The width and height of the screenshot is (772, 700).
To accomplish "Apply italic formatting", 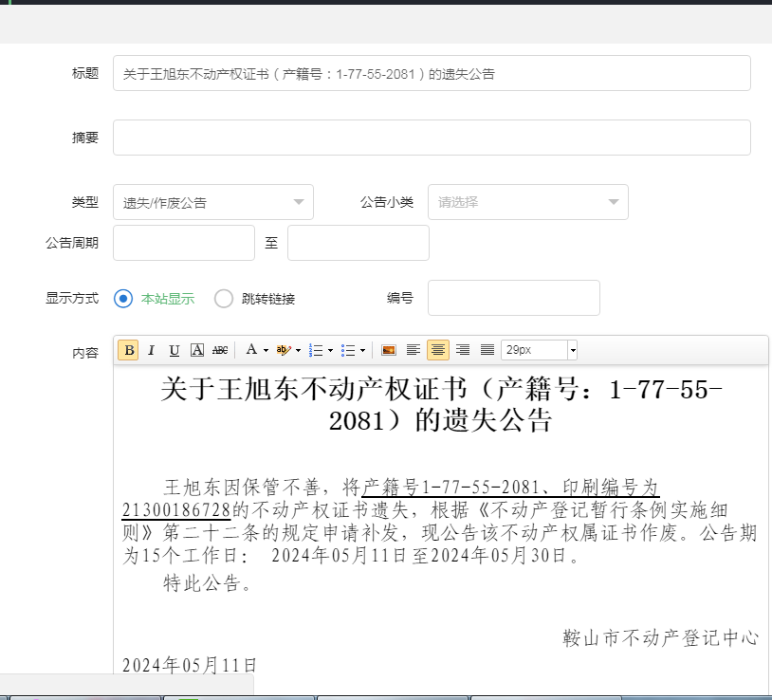I will pos(151,350).
